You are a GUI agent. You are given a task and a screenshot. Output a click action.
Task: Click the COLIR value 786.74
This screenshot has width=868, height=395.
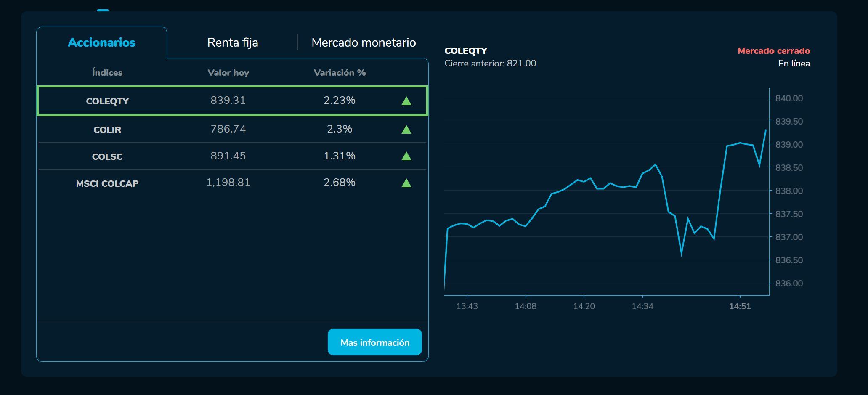click(228, 129)
